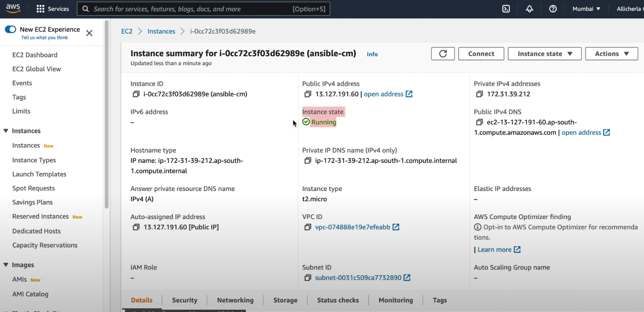This screenshot has width=644, height=312.
Task: Click the Compute Optimizer Learn more link
Action: 495,250
